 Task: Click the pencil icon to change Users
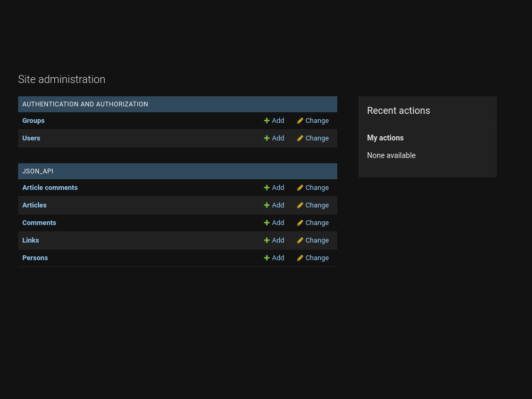pos(300,138)
